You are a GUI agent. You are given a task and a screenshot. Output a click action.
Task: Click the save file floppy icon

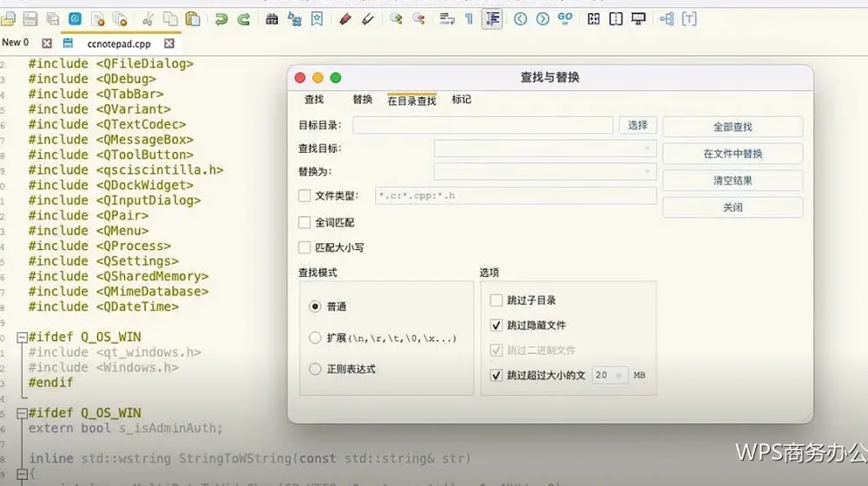[x=30, y=19]
